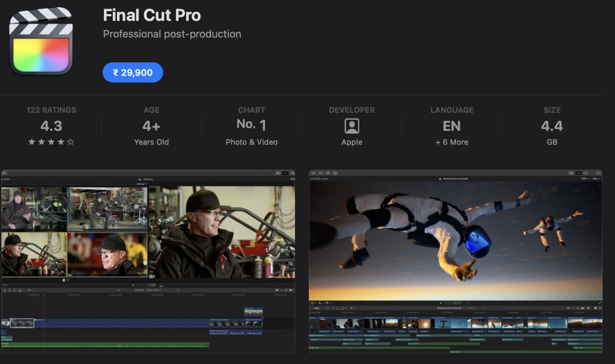Image resolution: width=615 pixels, height=364 pixels.
Task: Click the Photo & Video category label
Action: [252, 142]
